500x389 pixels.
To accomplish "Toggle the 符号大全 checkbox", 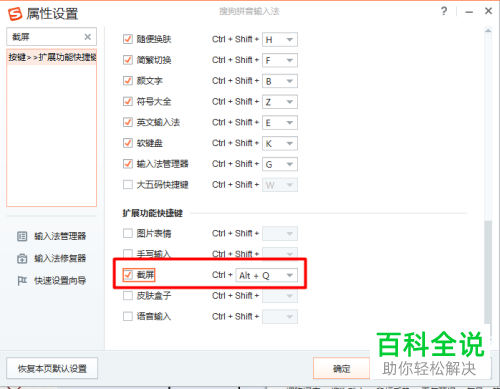I will tap(128, 101).
